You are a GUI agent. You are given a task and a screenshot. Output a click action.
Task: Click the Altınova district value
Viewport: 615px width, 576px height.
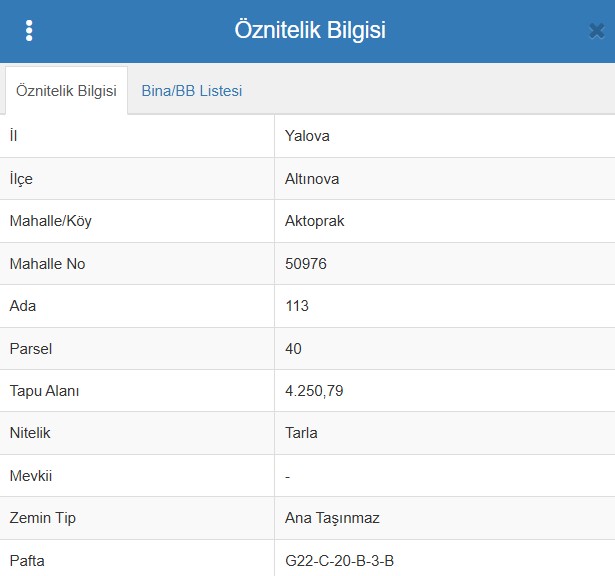(x=312, y=179)
